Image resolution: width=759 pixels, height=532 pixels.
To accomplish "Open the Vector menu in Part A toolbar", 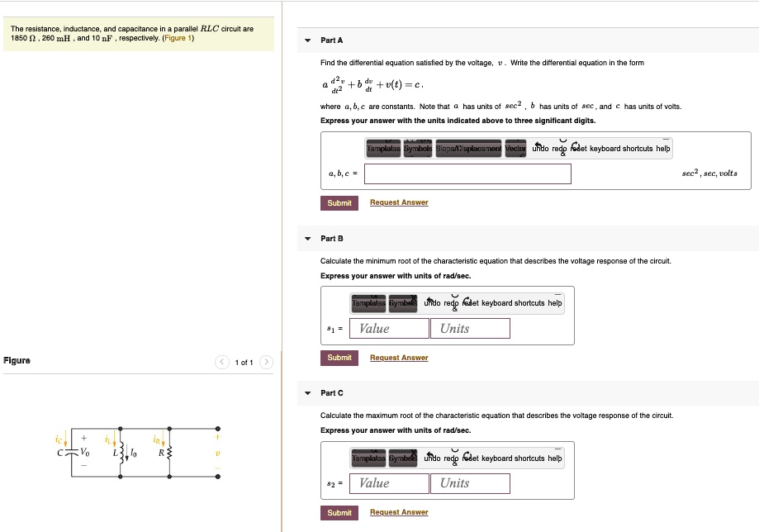I will tap(517, 149).
